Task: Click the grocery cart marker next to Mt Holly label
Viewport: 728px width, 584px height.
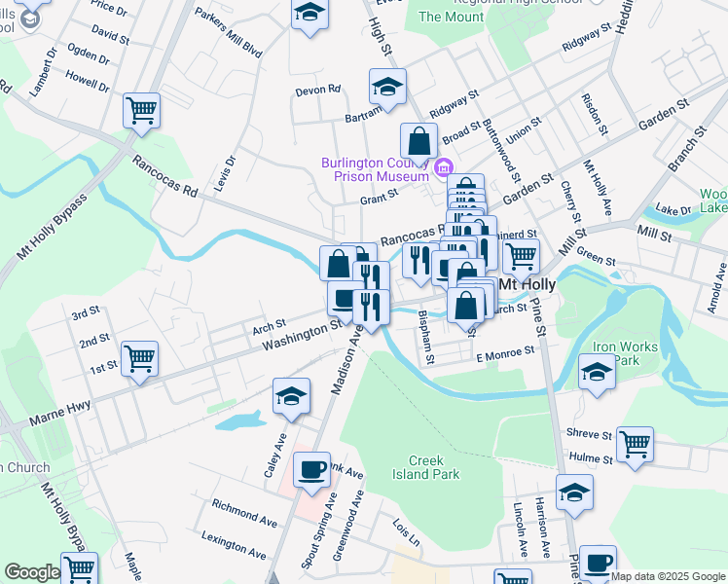Action: pos(521,257)
